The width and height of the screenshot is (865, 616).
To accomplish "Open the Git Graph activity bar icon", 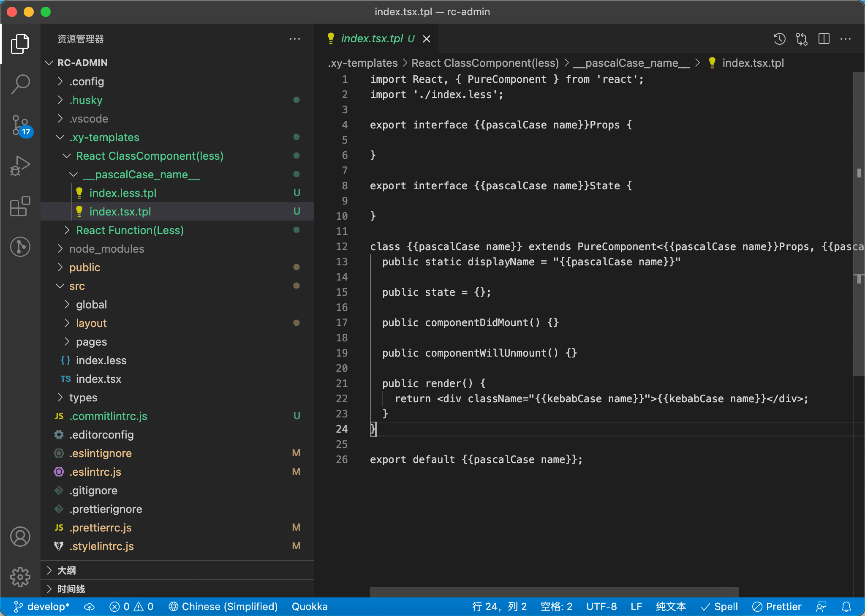I will pyautogui.click(x=20, y=247).
